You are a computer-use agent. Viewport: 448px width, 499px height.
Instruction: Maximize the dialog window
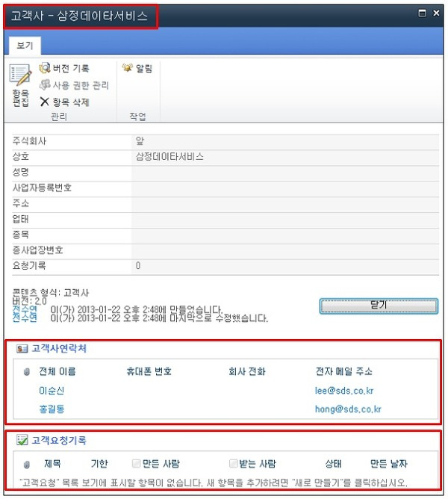[422, 13]
